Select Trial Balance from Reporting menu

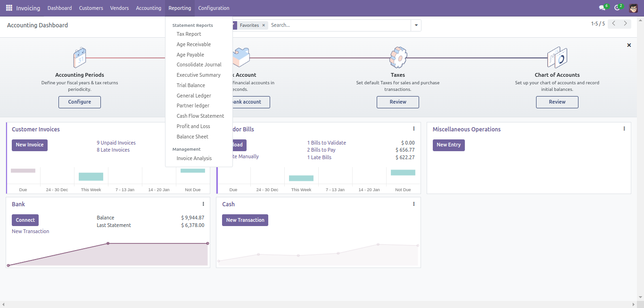pyautogui.click(x=190, y=85)
